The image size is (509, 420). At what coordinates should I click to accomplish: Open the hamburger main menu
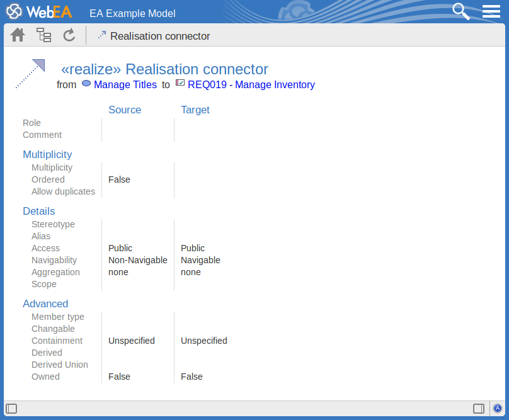tap(491, 11)
